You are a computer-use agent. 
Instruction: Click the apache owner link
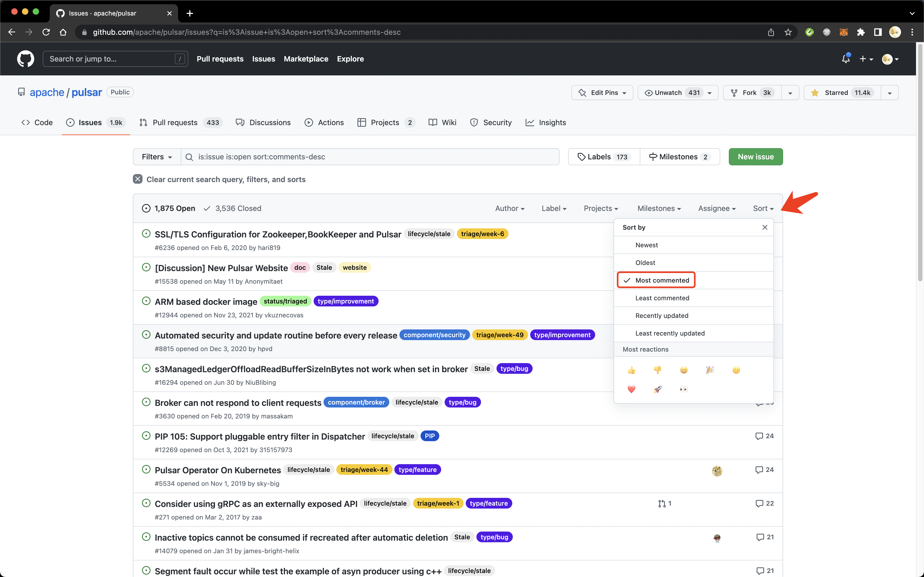47,92
